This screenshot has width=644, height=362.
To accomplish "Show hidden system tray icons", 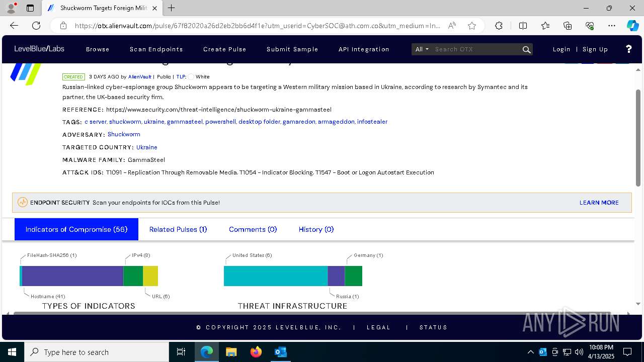I will [x=530, y=352].
